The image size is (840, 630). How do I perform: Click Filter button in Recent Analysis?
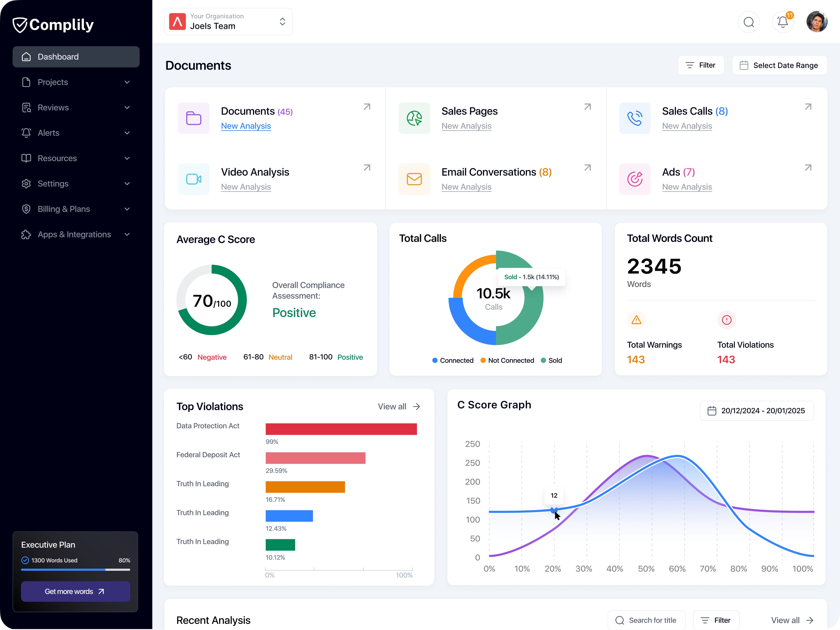coord(716,620)
